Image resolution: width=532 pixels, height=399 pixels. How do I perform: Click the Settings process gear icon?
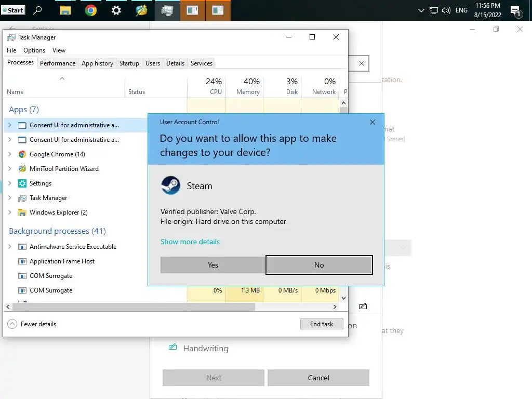point(22,183)
